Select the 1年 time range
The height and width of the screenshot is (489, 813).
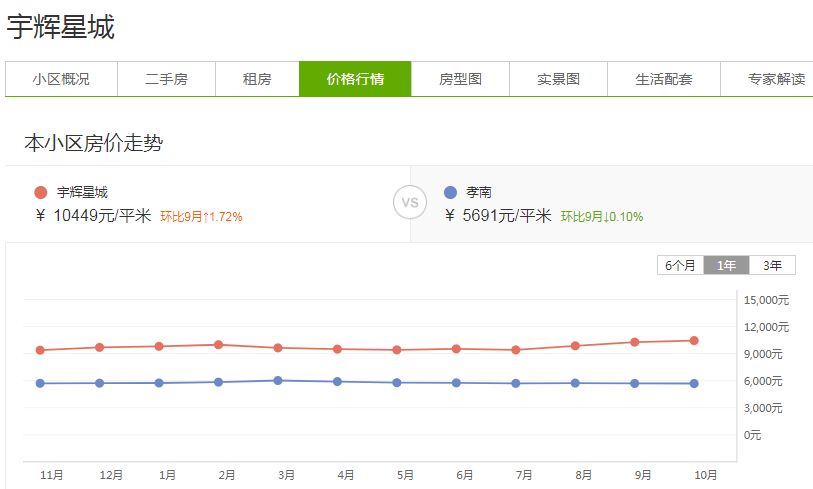click(x=727, y=265)
